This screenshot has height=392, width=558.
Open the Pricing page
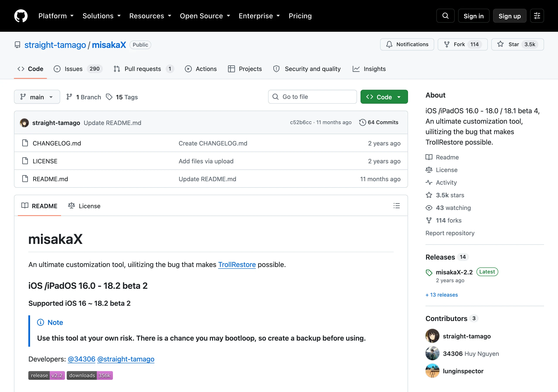[300, 16]
